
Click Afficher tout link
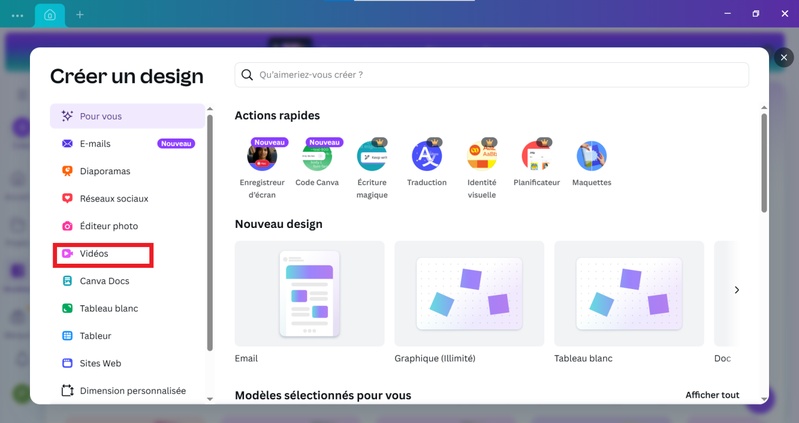pos(712,395)
